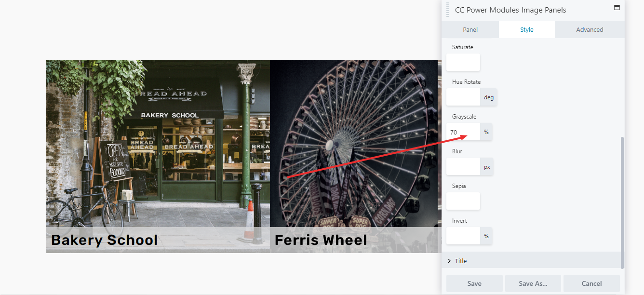Click the Save As... button
This screenshot has height=295, width=644.
[x=533, y=283]
